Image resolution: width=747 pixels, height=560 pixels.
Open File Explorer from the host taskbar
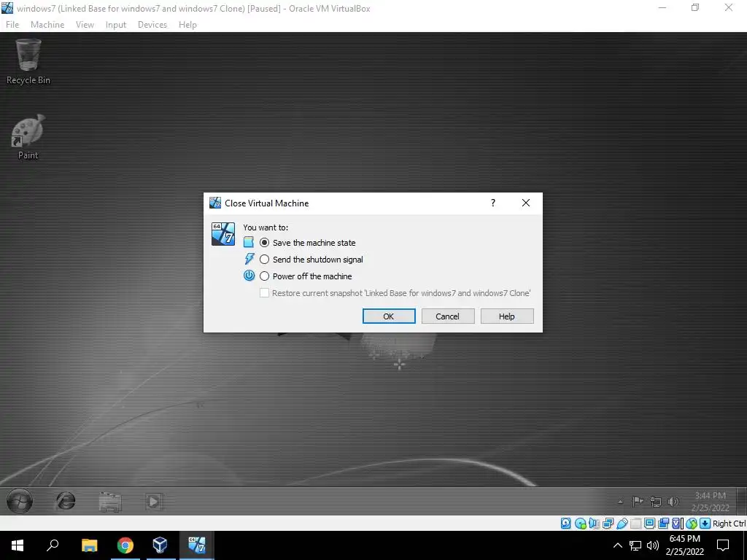89,545
